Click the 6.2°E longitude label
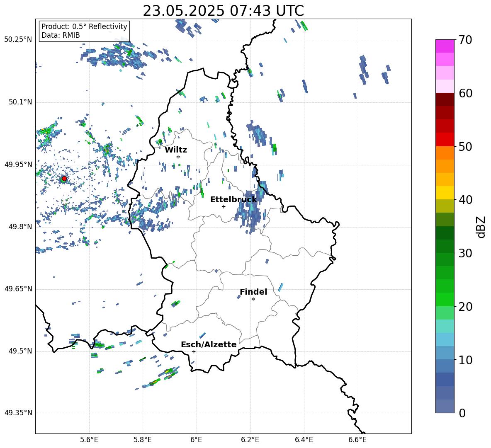The image size is (491, 448). (x=250, y=440)
